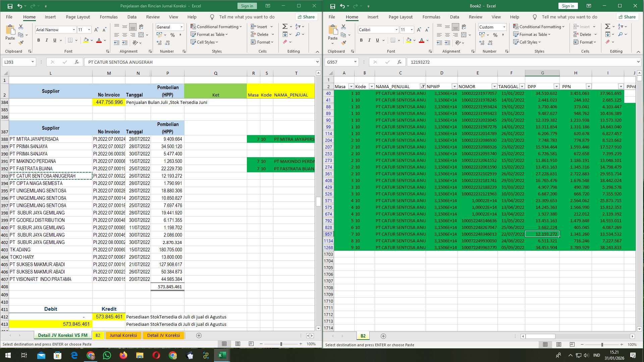The width and height of the screenshot is (644, 362).
Task: Toggle Wrap Text alignment
Action: click(141, 26)
